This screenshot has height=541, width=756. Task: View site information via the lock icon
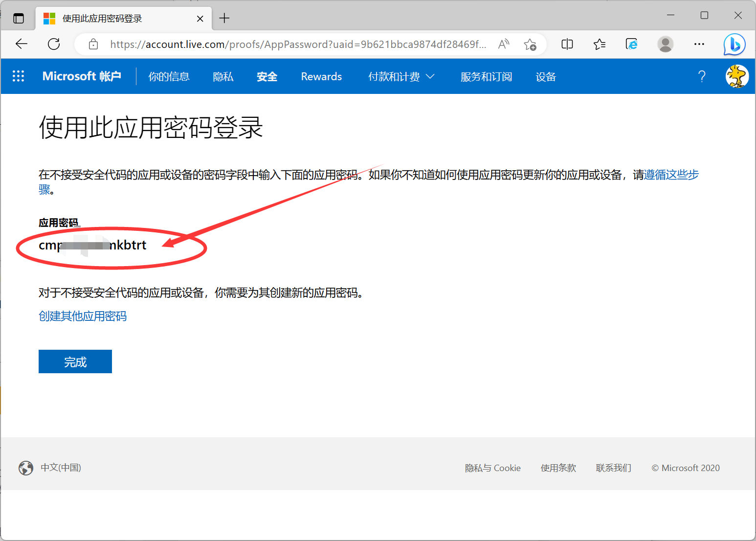tap(93, 45)
